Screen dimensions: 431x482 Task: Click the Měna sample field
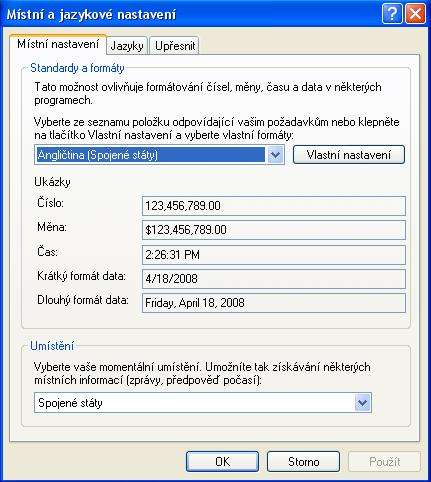[274, 230]
